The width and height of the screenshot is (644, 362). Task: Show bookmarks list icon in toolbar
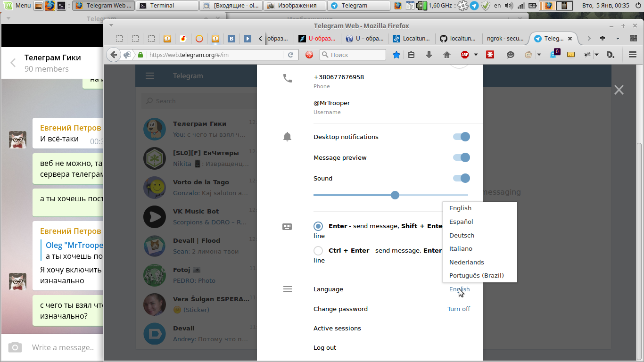[x=411, y=55]
